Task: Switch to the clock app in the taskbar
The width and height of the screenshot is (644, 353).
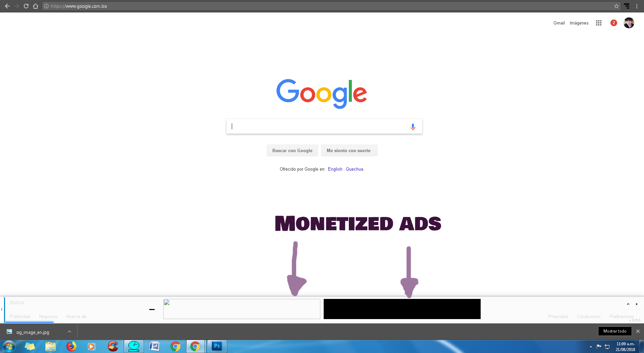Action: 134,346
